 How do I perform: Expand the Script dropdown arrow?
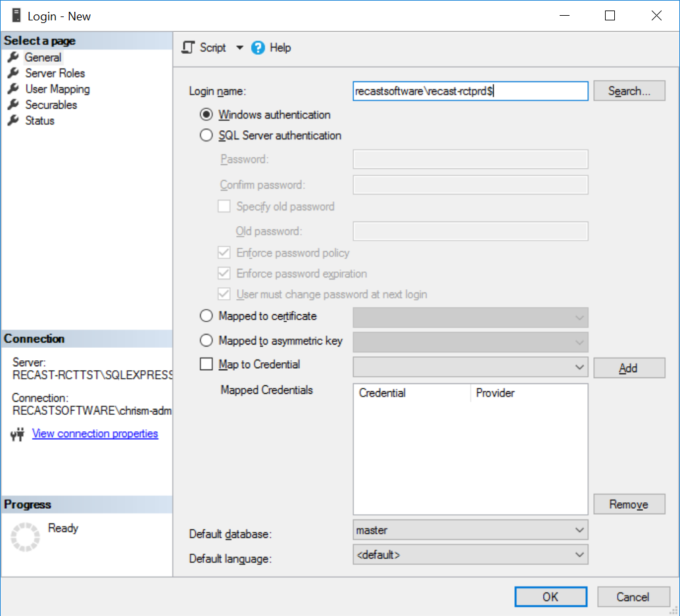(x=239, y=48)
